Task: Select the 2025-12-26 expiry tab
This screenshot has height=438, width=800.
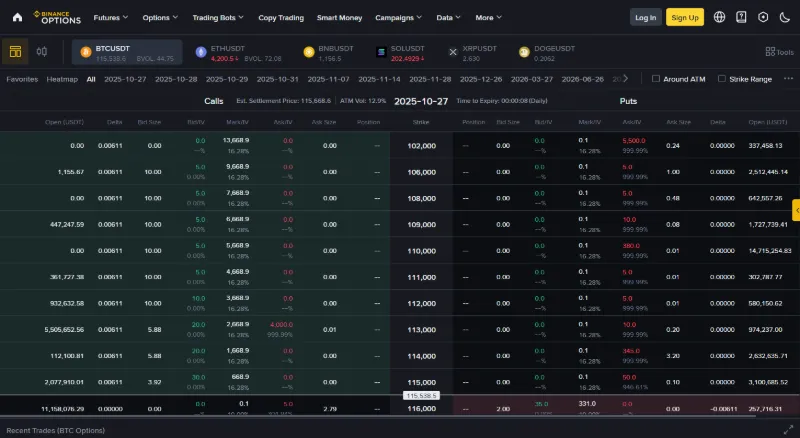Action: click(481, 79)
